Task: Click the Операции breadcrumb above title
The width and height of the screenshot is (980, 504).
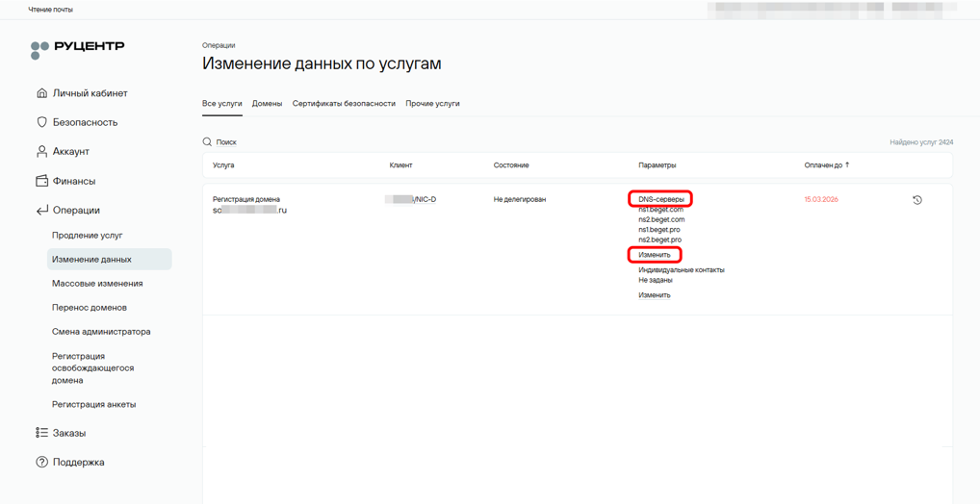Action: tap(219, 45)
